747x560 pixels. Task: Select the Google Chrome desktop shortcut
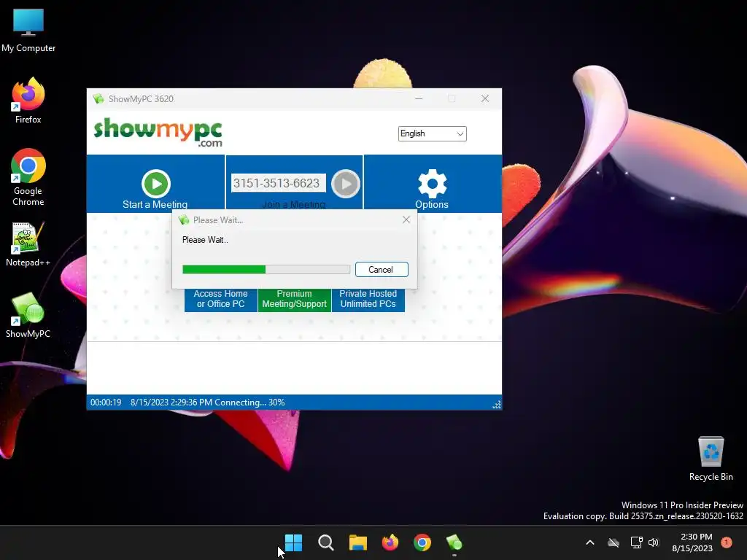coord(28,177)
